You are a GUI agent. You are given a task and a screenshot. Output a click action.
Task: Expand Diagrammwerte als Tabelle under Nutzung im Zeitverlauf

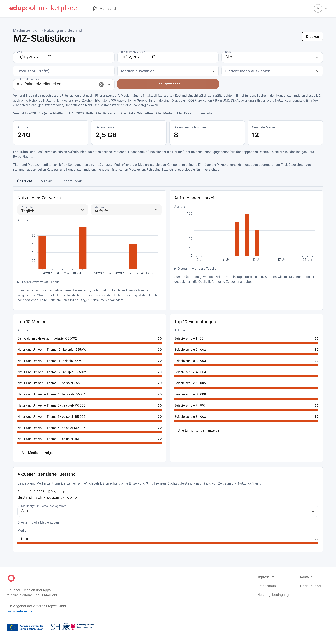[x=38, y=282]
